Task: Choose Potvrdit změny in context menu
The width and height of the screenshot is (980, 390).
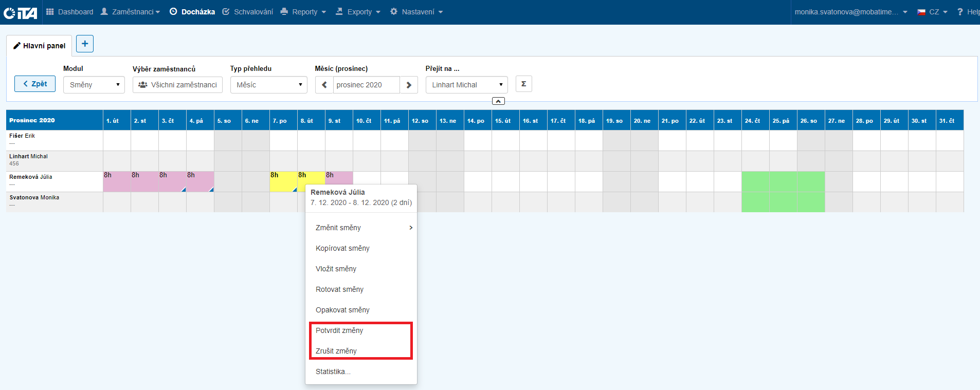Action: click(x=339, y=330)
